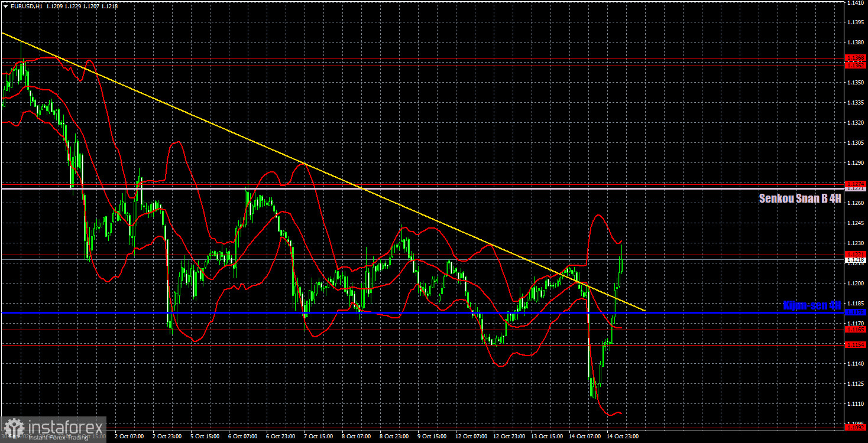
Task: Select the 1.1218 current price label
Action: (x=856, y=259)
